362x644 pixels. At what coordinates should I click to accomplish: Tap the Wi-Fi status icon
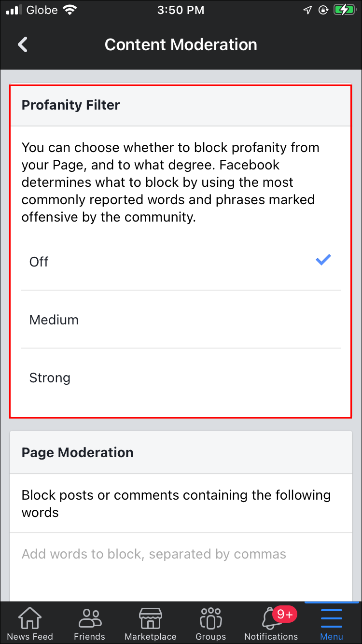point(70,10)
